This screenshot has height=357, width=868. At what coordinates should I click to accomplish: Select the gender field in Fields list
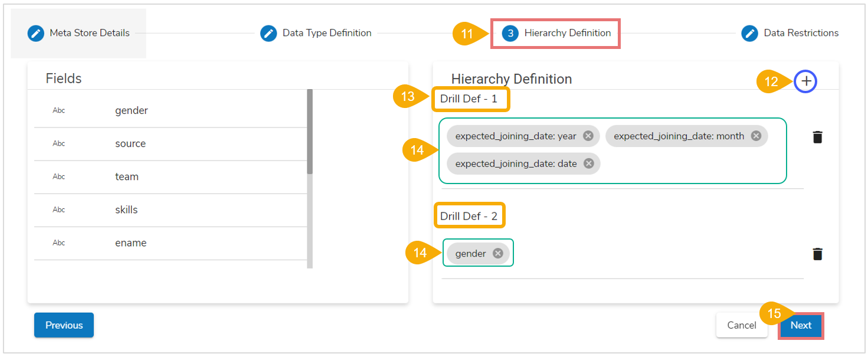pyautogui.click(x=132, y=110)
